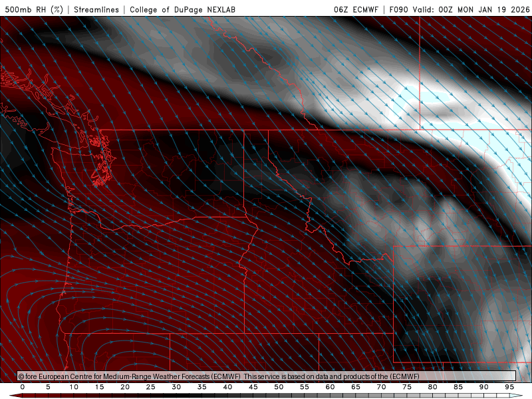Screen dimensions: 532x399
Task: Click the "70" colorbar scale label
Action: (381, 387)
